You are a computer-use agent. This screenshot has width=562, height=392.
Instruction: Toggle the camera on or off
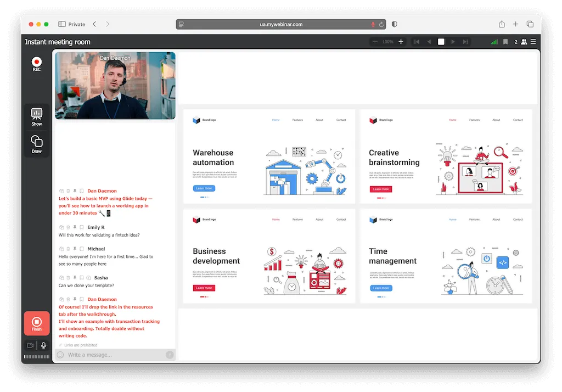[30, 345]
